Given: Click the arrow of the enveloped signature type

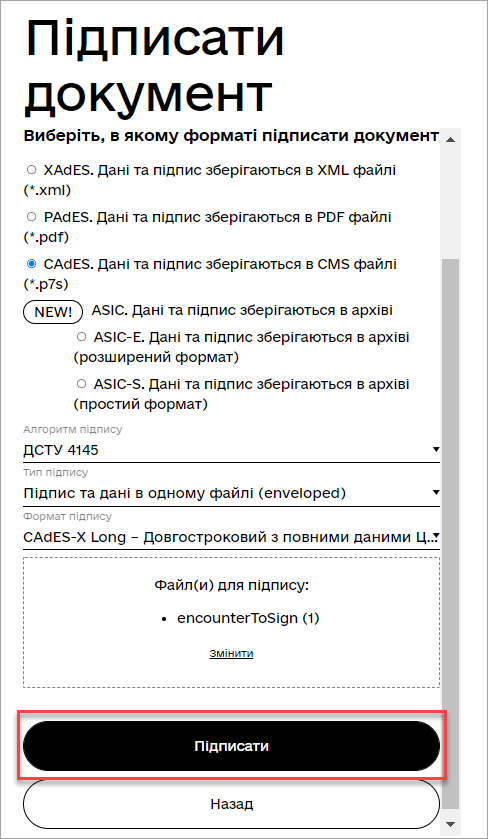Looking at the screenshot, I should (436, 493).
